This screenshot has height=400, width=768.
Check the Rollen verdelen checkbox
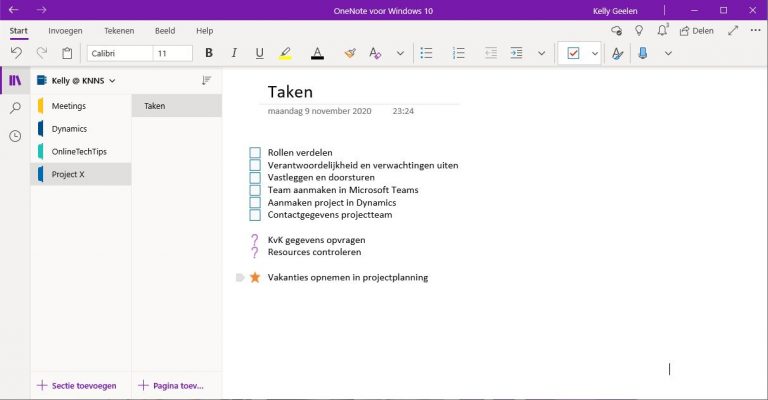pos(255,153)
